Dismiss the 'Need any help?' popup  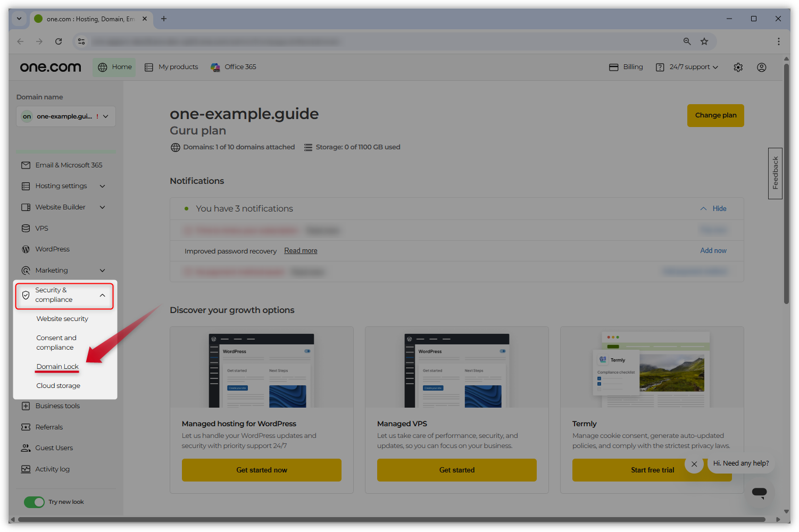694,464
